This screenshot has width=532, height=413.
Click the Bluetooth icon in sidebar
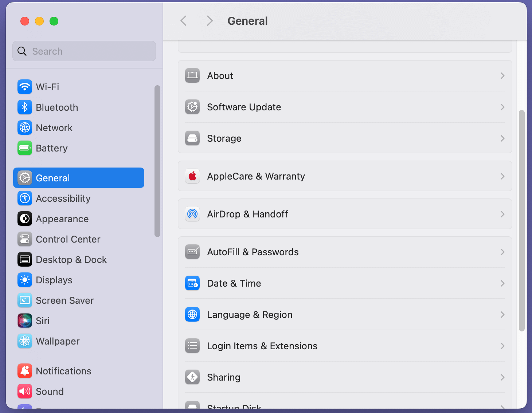point(24,107)
